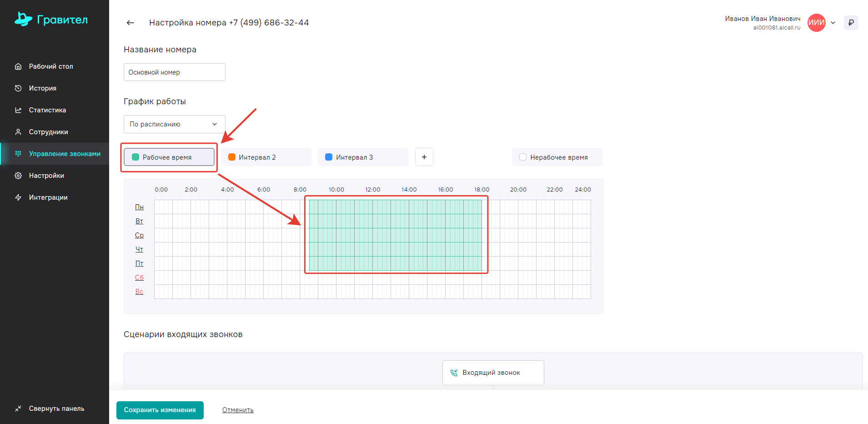The width and height of the screenshot is (868, 424).
Task: Click the История clock icon
Action: point(18,88)
